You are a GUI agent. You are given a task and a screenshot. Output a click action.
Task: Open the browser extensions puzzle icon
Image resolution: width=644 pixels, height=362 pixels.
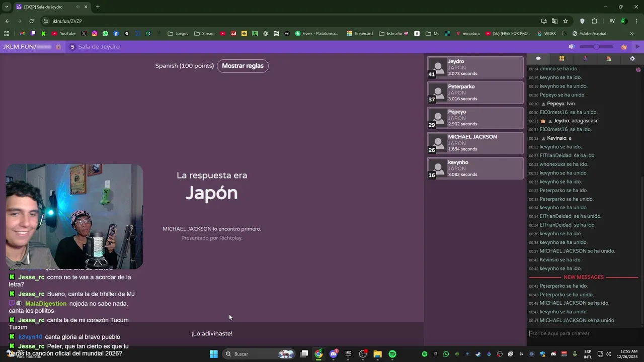[594, 21]
